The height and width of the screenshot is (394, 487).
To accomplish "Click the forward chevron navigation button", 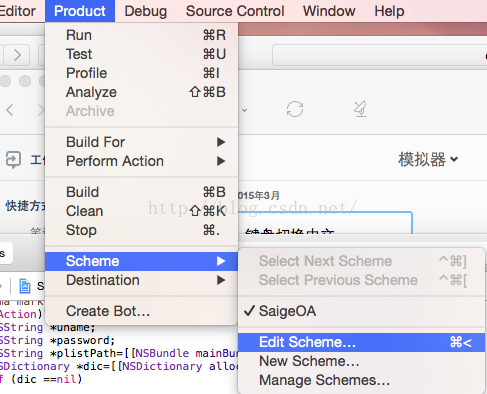I will click(16, 55).
